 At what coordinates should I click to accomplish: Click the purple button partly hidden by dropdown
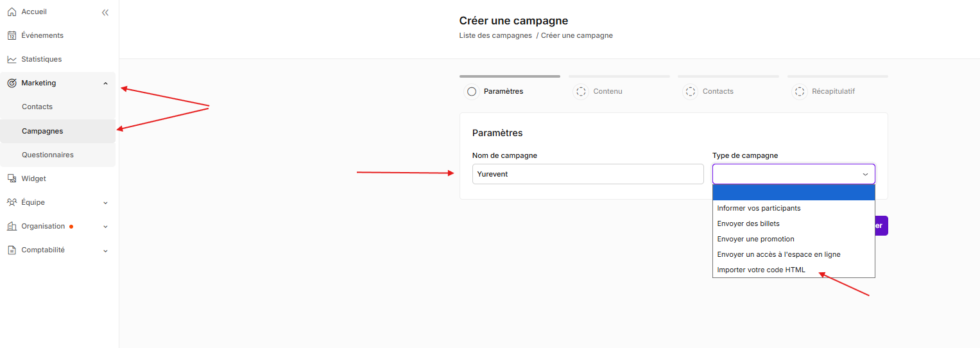[881, 225]
